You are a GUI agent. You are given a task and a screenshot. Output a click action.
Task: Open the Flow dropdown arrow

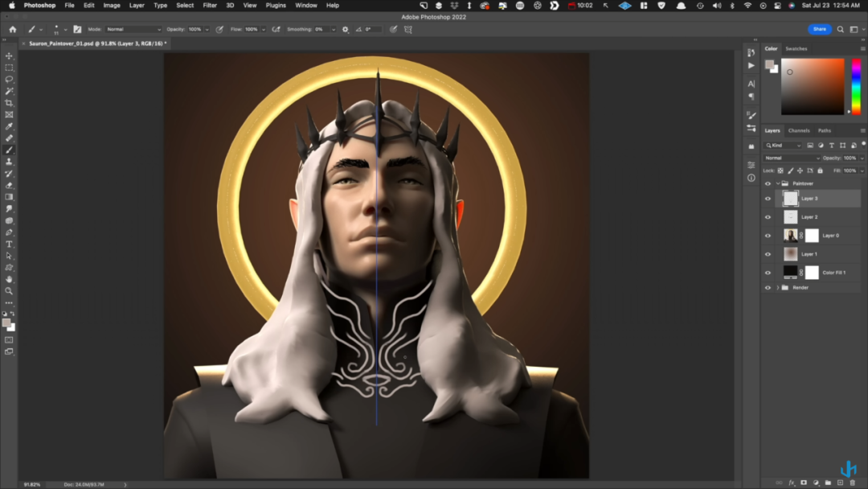tap(264, 29)
